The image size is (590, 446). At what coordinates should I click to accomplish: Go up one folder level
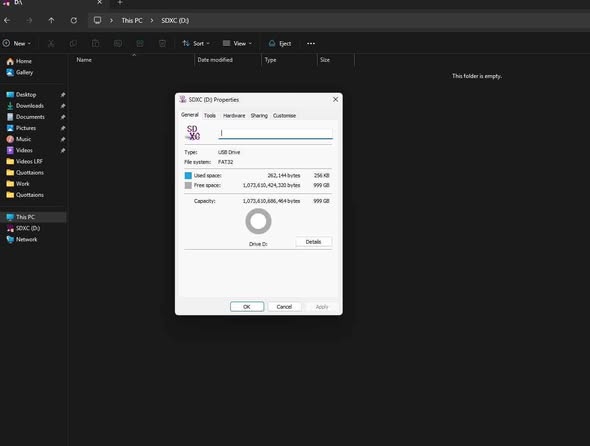click(x=51, y=20)
